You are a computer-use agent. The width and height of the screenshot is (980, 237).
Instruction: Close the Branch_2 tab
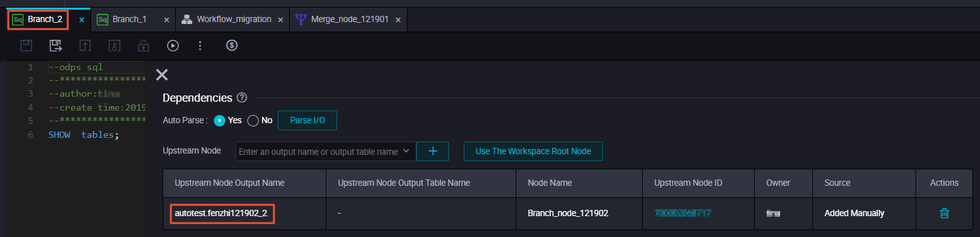pos(82,20)
